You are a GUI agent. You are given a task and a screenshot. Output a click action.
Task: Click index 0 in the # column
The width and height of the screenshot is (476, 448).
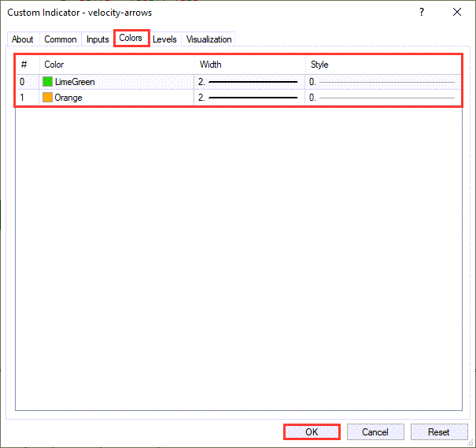22,82
